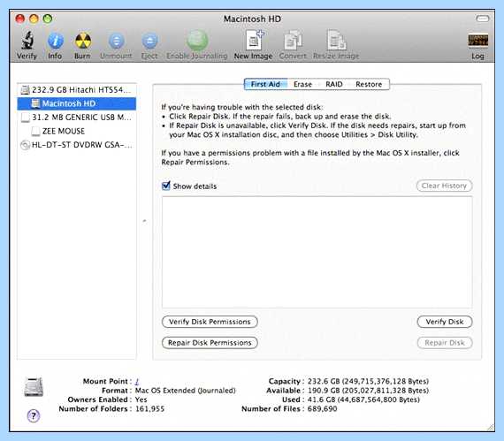Select the 232.9 GB Hitachi drive

tap(77, 90)
